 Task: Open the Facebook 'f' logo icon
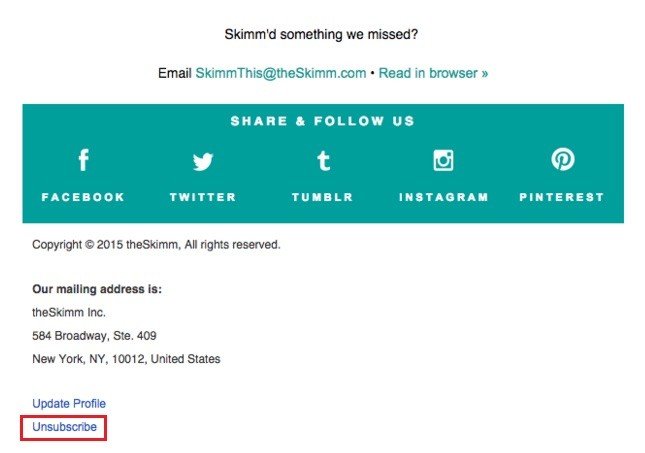(x=84, y=160)
